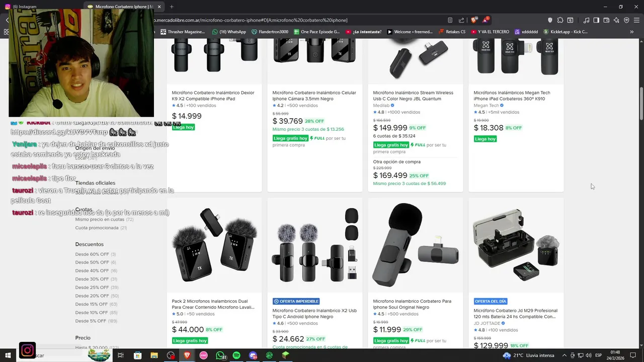Open Microfono Inalambrico Corbatero Soul Original listing
The height and width of the screenshot is (362, 644).
click(412, 304)
